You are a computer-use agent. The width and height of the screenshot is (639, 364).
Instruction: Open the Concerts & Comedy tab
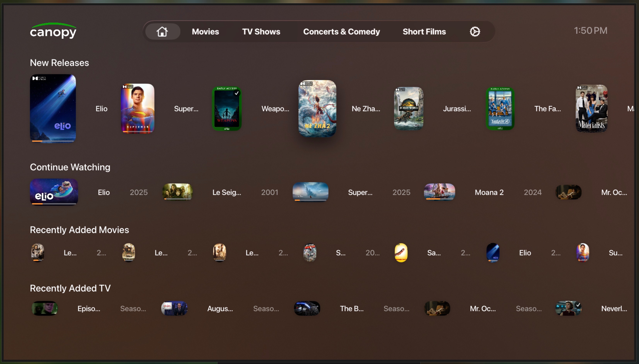[x=341, y=31]
